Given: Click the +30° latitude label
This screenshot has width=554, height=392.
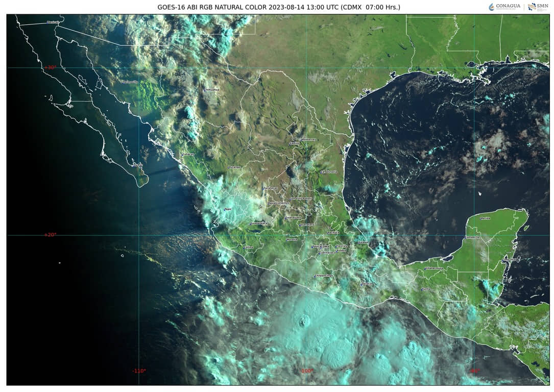Looking at the screenshot, I should 50,67.
